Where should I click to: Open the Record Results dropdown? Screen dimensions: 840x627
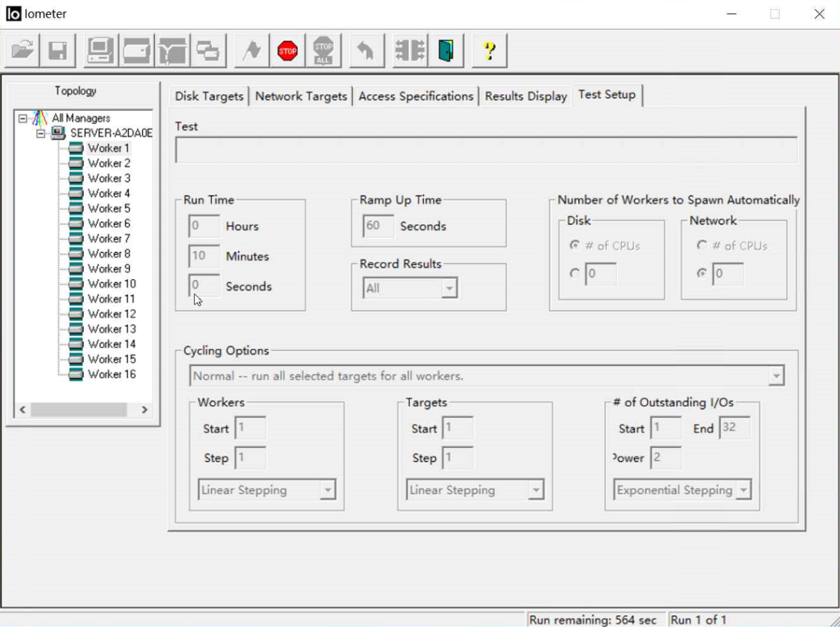448,289
